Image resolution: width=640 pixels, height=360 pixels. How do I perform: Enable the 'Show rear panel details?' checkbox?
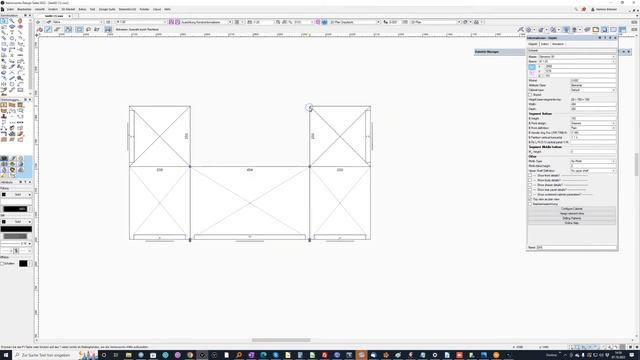(x=530, y=190)
